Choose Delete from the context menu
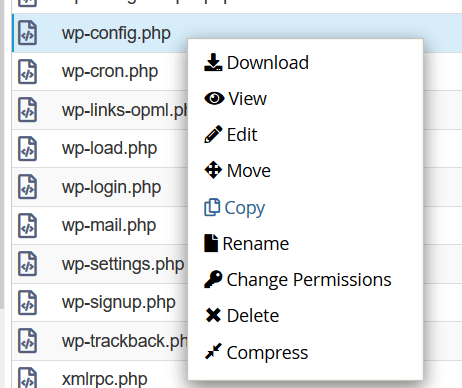 tap(253, 316)
